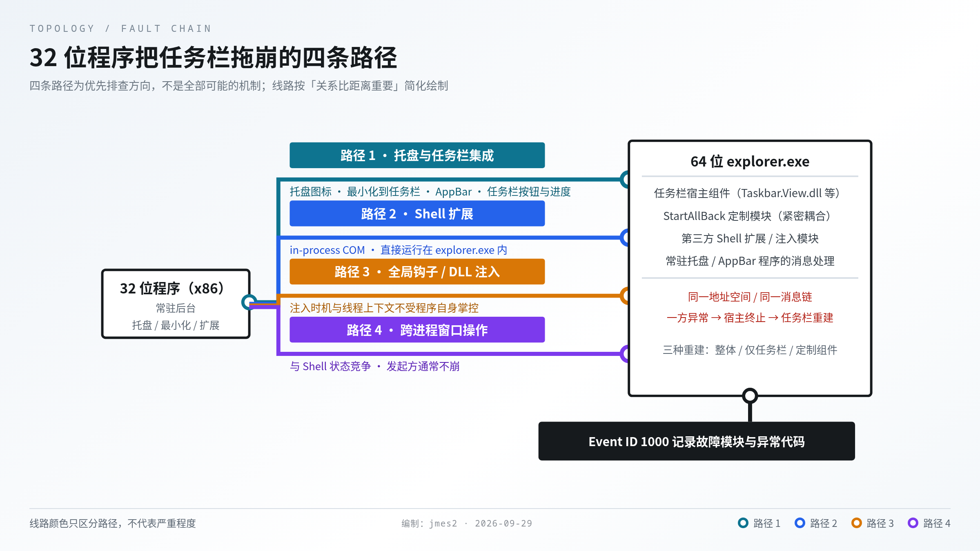
Task: Click the line 三种重建：整体 / 仅任务栏 / 定制组件
Action: (750, 350)
